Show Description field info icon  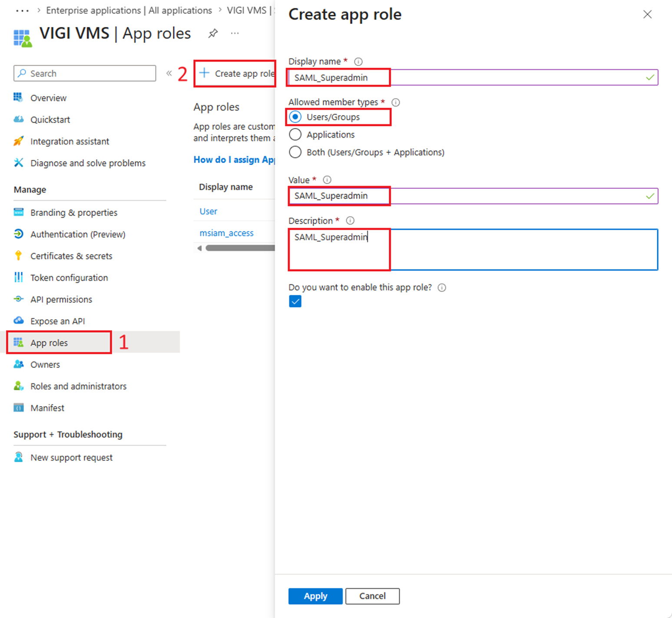[x=350, y=221]
